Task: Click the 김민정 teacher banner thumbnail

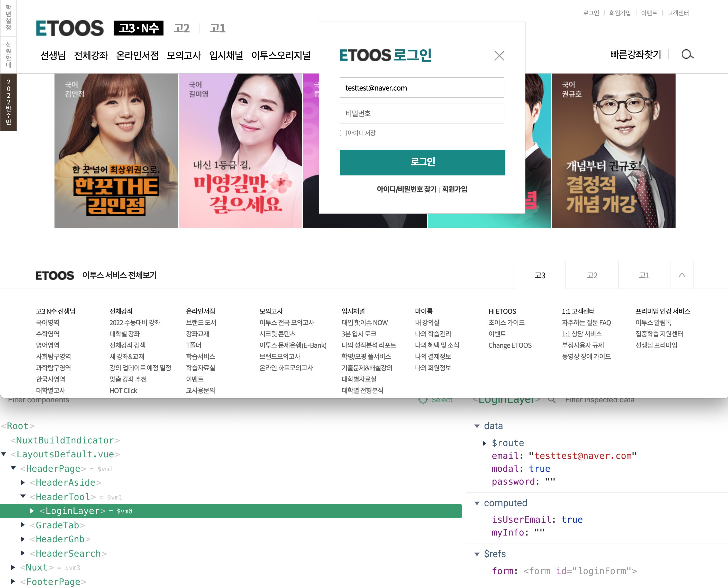Action: (116, 151)
